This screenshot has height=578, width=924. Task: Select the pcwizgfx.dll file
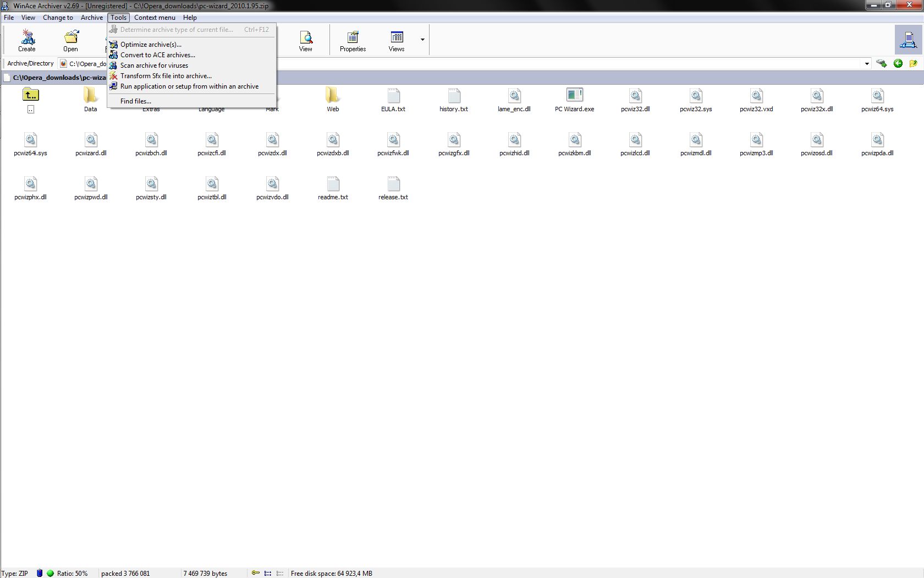(x=454, y=144)
